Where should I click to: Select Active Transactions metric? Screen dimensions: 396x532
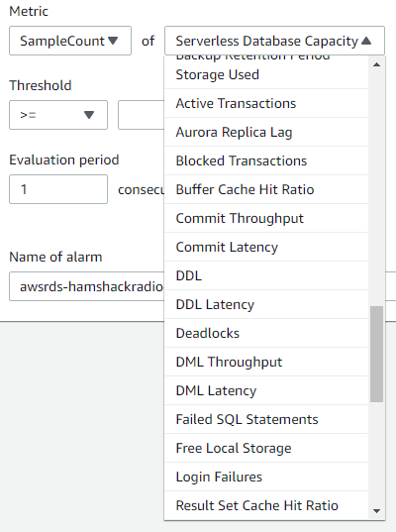pos(266,103)
